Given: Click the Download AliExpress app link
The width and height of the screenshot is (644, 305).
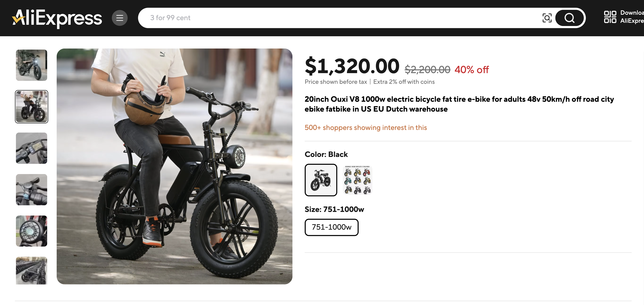Looking at the screenshot, I should click(x=632, y=17).
